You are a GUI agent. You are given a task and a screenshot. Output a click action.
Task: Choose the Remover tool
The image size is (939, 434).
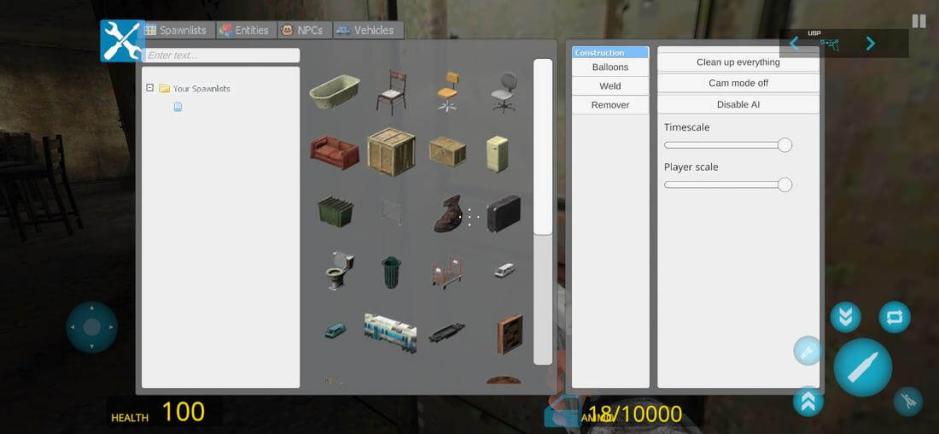point(610,105)
